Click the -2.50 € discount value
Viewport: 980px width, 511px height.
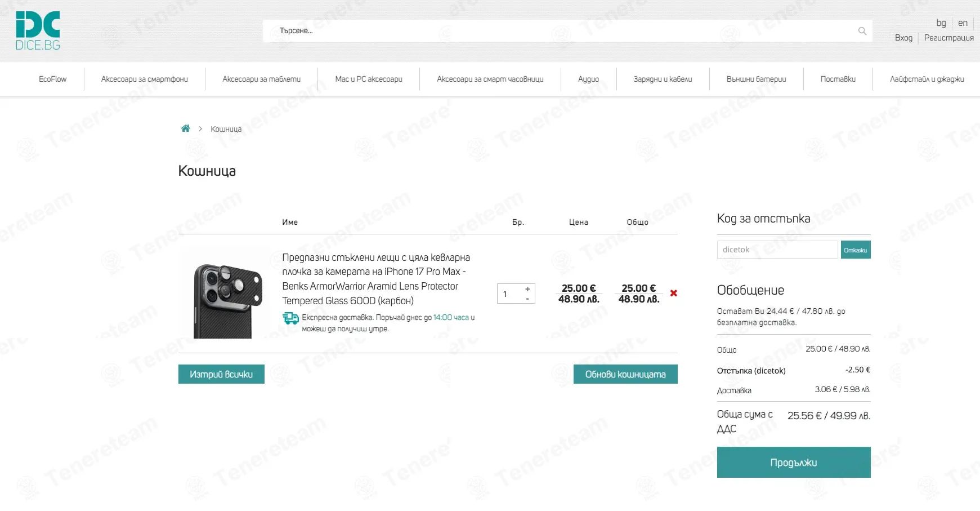[857, 370]
